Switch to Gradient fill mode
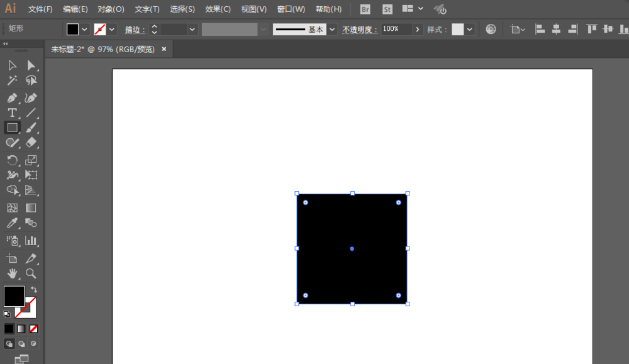Viewport: 629px width, 364px height. pos(21,328)
